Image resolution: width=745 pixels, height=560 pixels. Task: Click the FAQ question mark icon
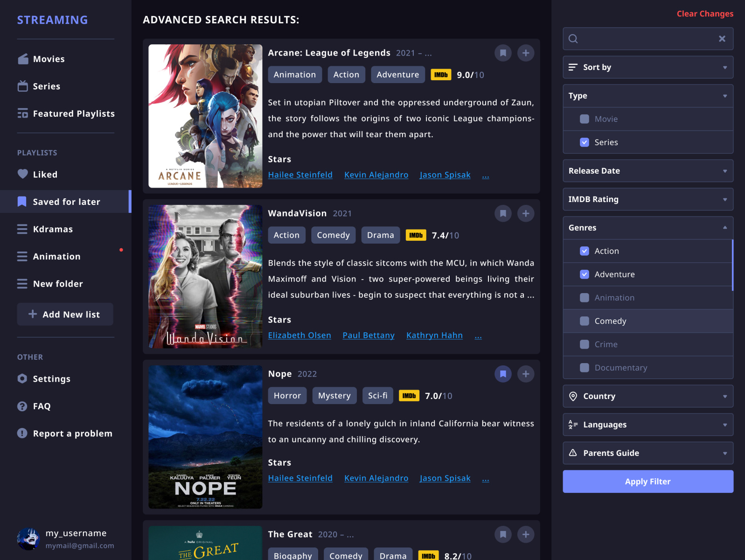[22, 406]
